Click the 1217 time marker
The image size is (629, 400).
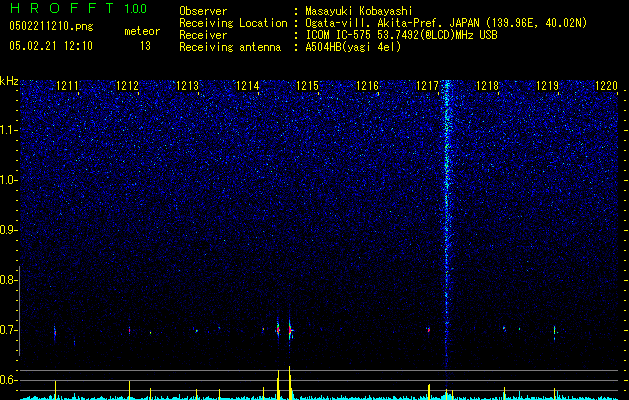click(x=428, y=86)
